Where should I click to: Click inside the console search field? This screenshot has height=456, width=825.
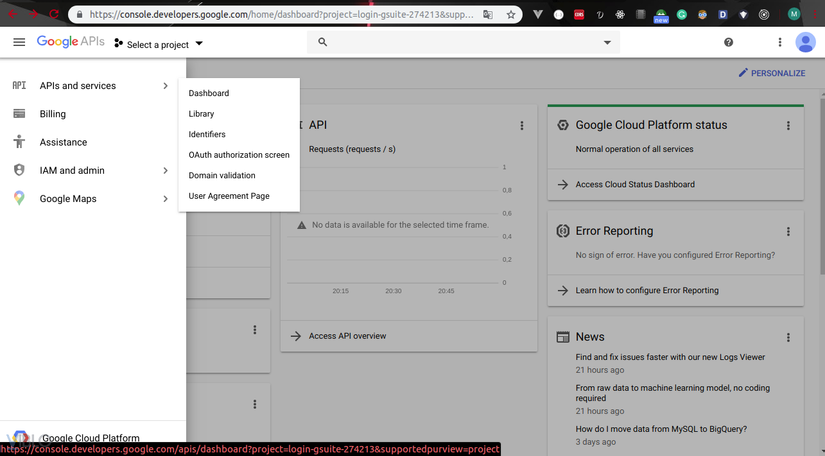[x=463, y=42]
